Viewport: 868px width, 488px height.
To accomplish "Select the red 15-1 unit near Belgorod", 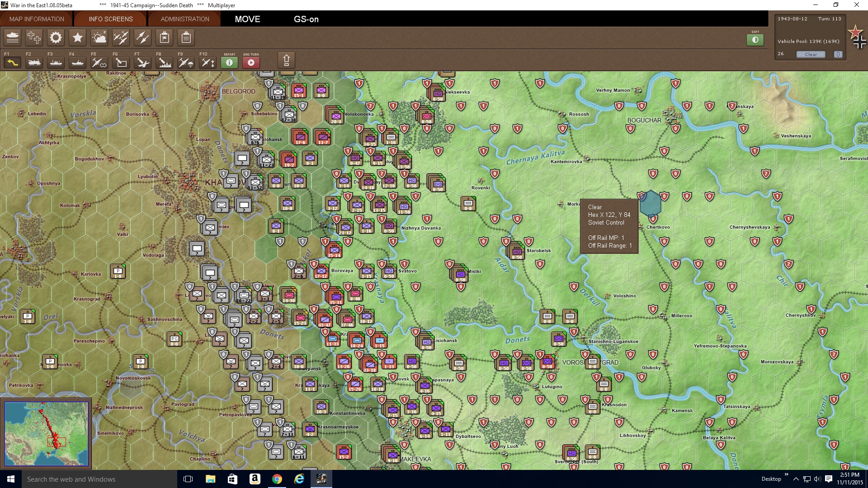I will 298,90.
